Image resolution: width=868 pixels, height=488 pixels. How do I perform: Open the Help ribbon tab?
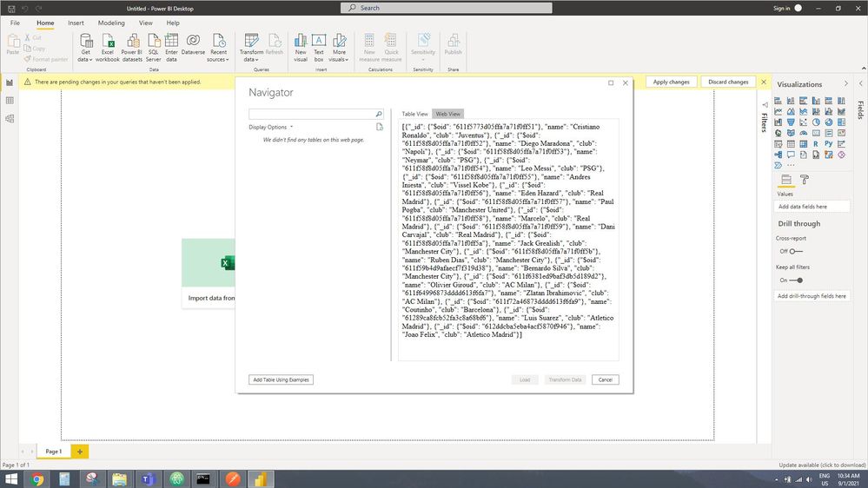(x=173, y=23)
